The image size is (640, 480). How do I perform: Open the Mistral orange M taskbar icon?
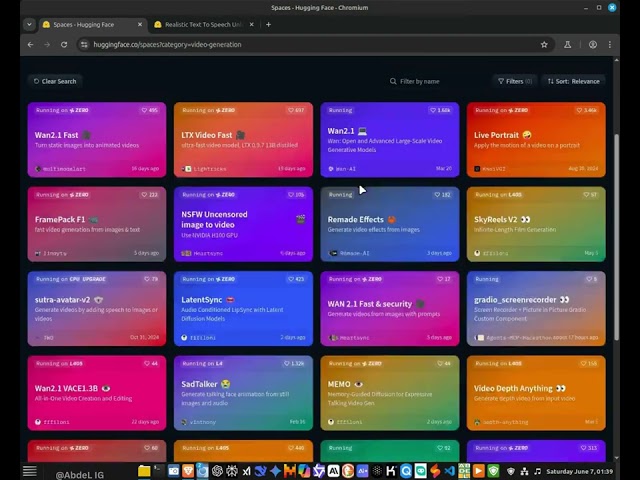click(290, 471)
